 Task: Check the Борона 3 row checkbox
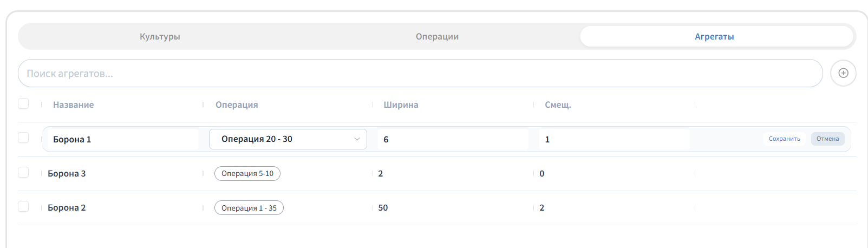(x=23, y=172)
